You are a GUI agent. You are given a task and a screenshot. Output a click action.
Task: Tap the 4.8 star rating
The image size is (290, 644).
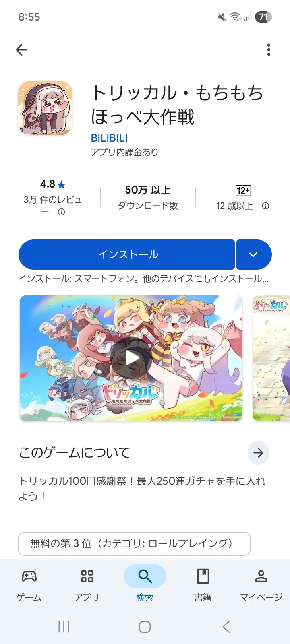pyautogui.click(x=53, y=184)
